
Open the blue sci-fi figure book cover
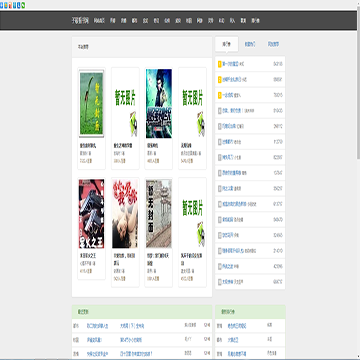(159, 104)
